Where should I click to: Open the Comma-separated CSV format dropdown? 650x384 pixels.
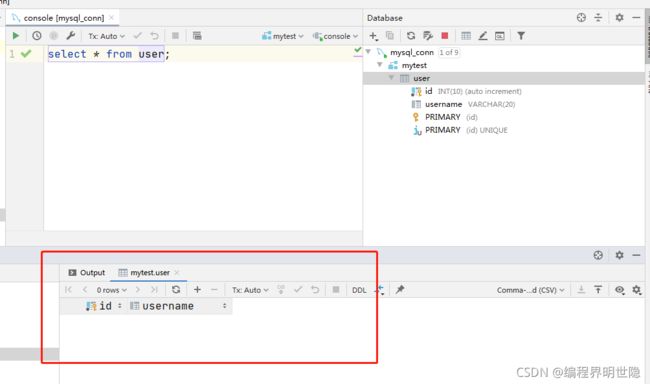tap(531, 290)
